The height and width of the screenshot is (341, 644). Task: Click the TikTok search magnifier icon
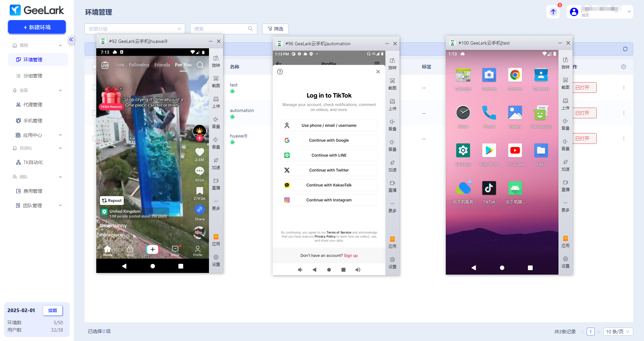click(200, 65)
